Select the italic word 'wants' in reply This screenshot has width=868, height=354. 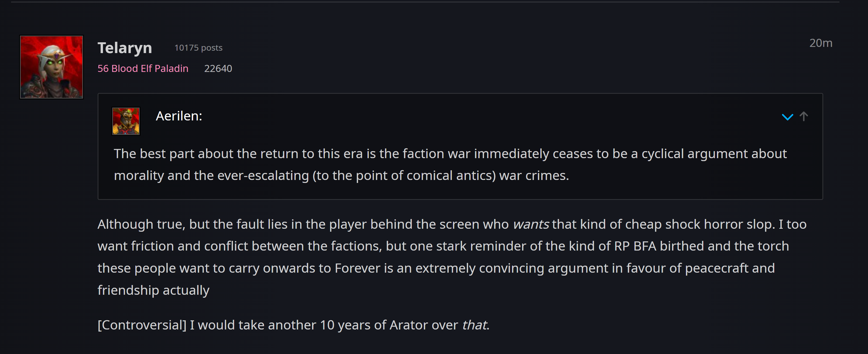click(531, 224)
